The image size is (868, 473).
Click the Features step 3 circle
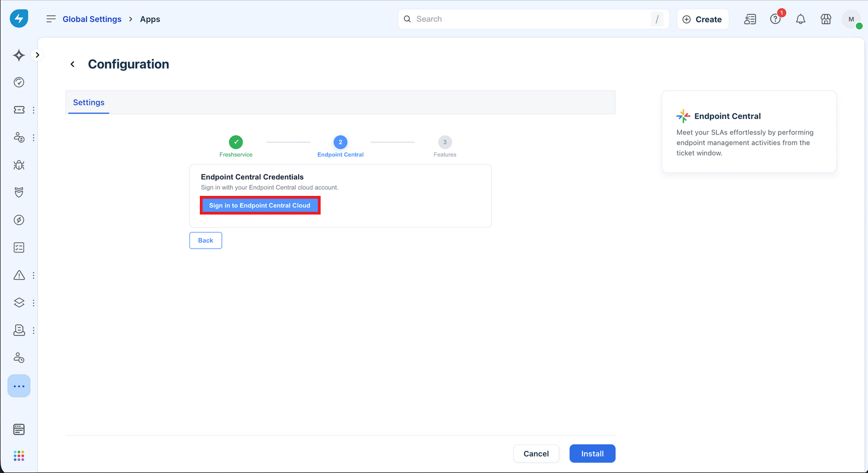pos(445,142)
